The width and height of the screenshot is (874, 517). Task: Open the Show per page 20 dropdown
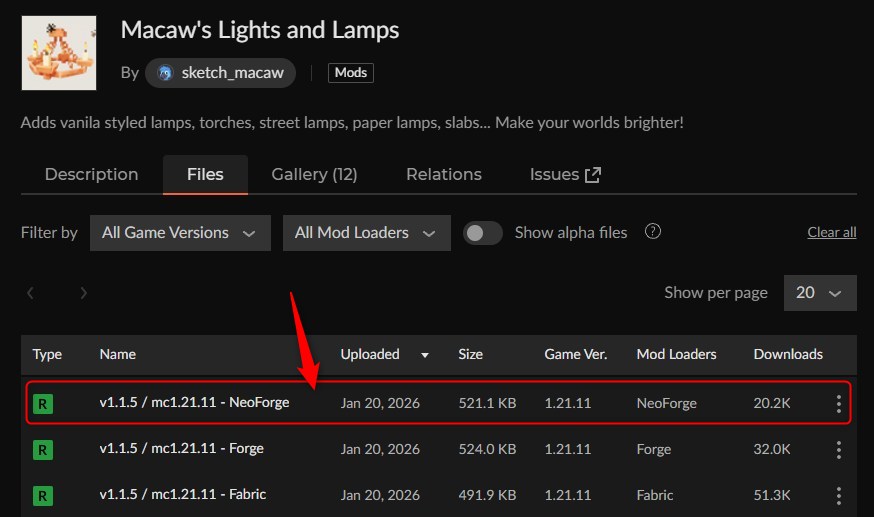pyautogui.click(x=820, y=292)
